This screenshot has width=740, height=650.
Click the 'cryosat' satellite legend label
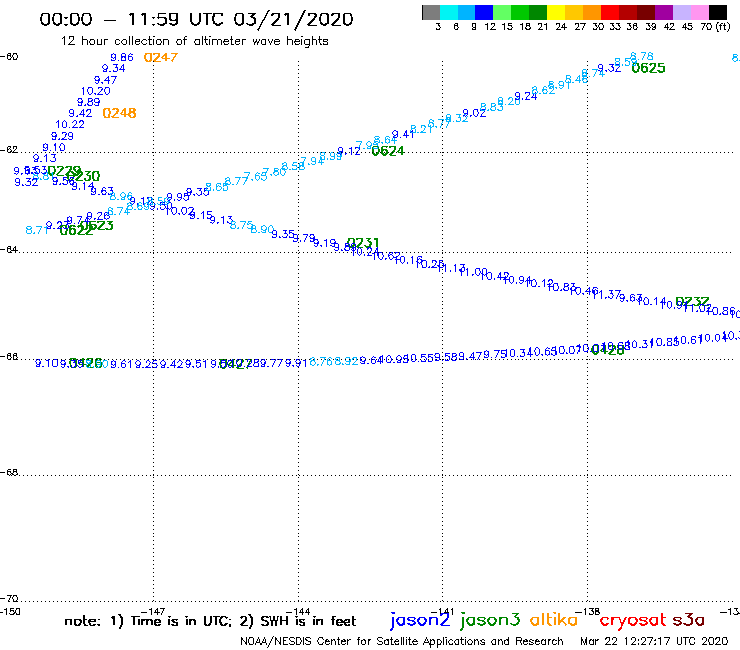pyautogui.click(x=633, y=621)
